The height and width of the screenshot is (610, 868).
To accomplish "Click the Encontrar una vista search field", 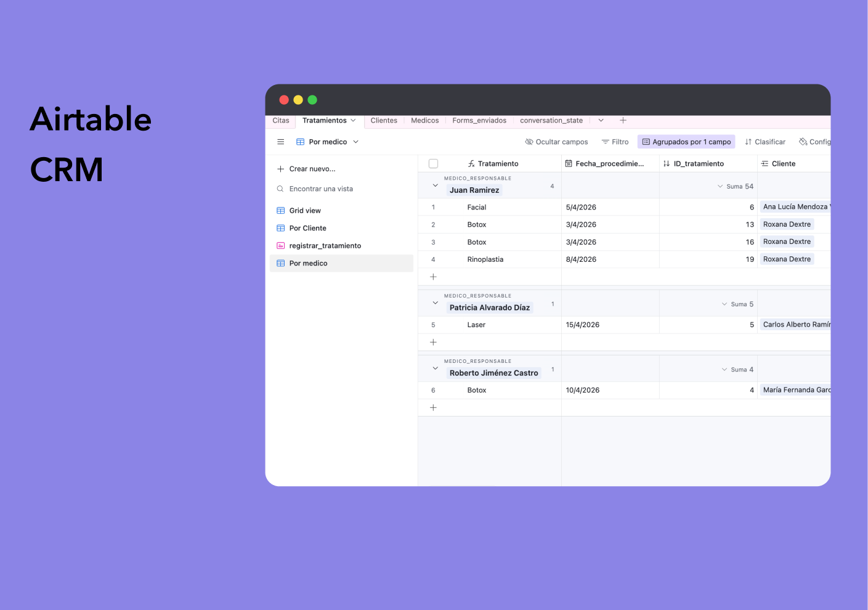I will pos(321,189).
